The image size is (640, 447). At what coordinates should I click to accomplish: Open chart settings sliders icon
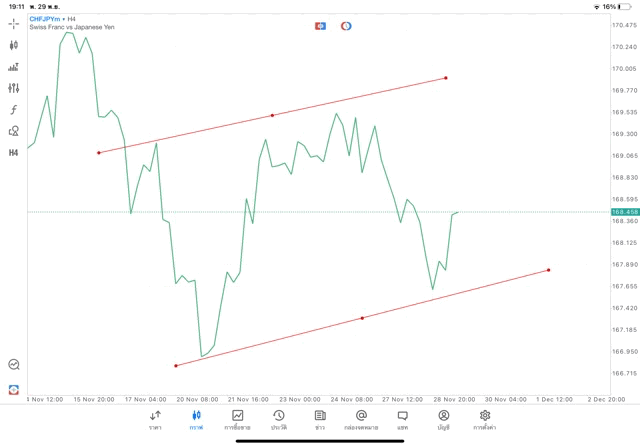tap(14, 88)
